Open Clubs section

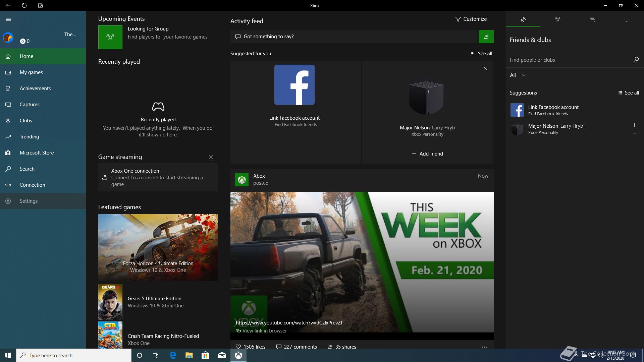coord(43,121)
